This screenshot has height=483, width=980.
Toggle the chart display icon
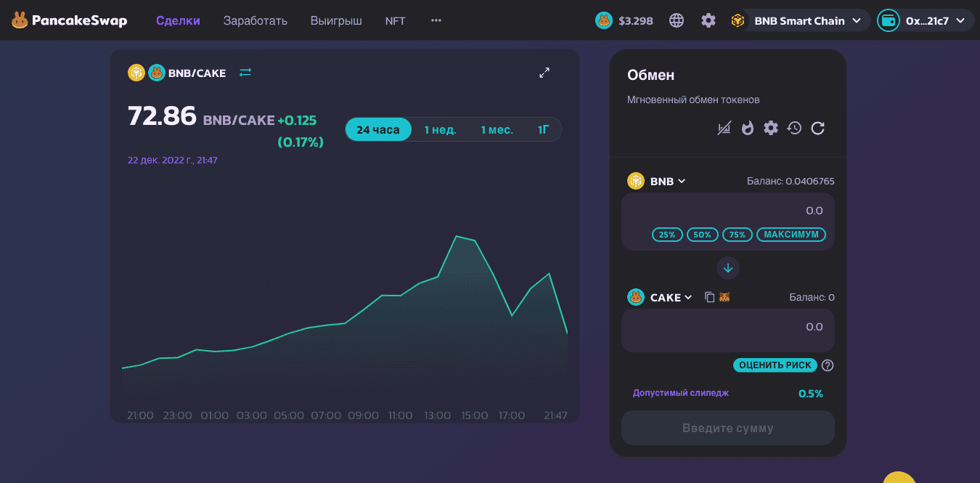pos(724,129)
